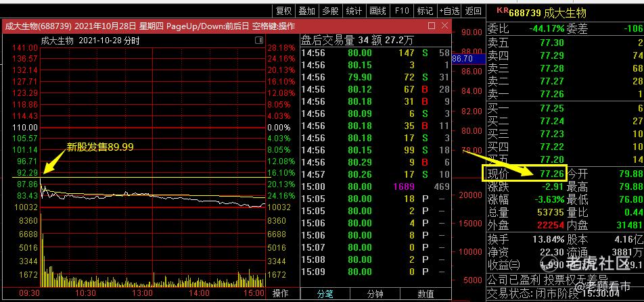Select the 买四 77.22 order row
The height and width of the screenshot is (302, 644).
coord(565,147)
